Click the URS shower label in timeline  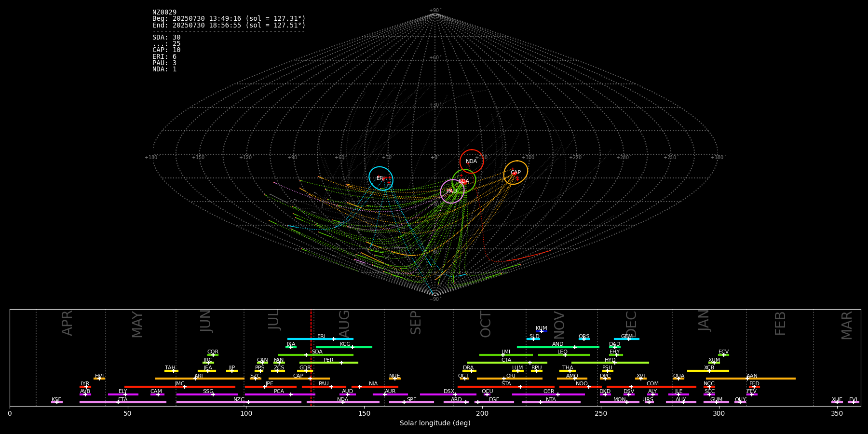point(648,400)
